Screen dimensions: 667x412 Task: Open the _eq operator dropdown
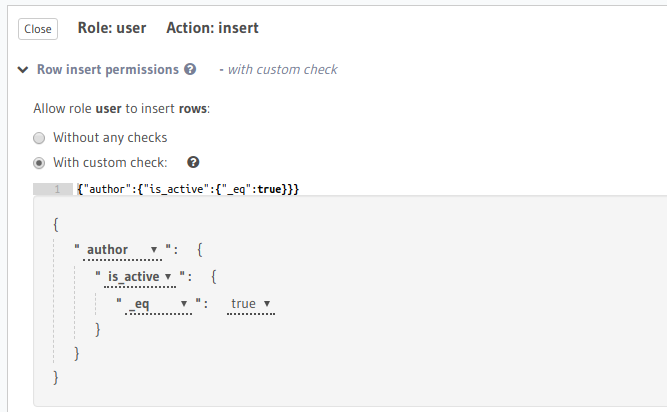point(158,303)
